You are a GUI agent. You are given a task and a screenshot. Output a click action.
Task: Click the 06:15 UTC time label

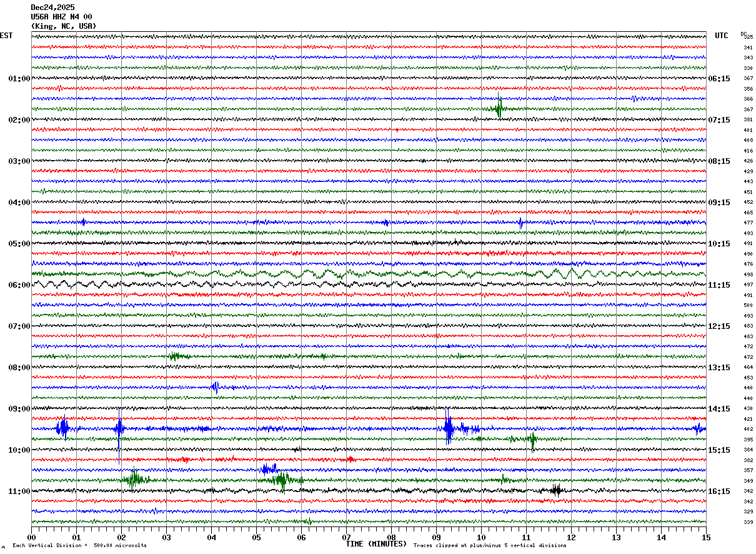[x=719, y=79]
